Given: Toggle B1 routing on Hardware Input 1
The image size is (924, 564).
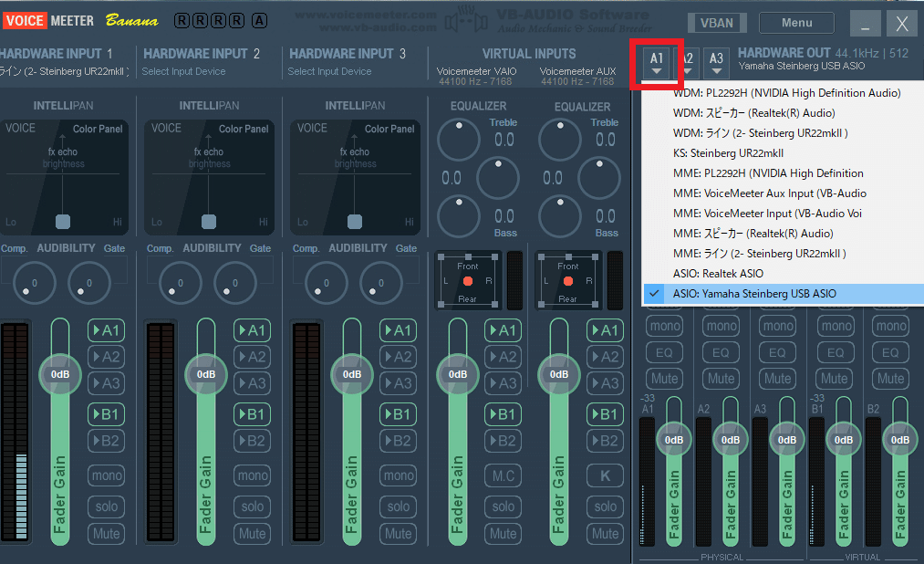Looking at the screenshot, I should [106, 414].
